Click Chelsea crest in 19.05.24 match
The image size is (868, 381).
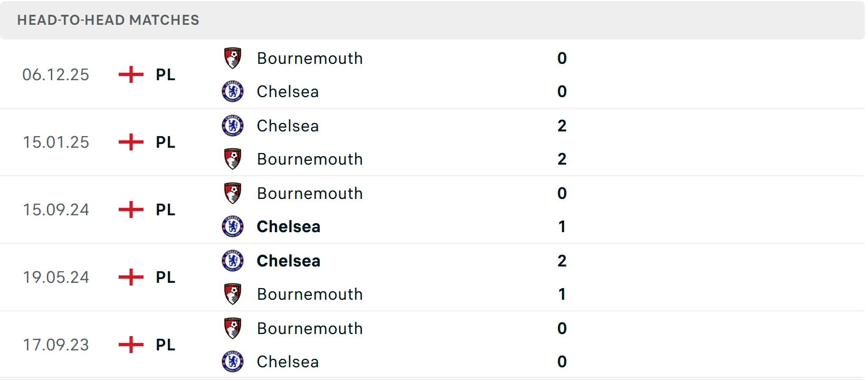pyautogui.click(x=233, y=261)
